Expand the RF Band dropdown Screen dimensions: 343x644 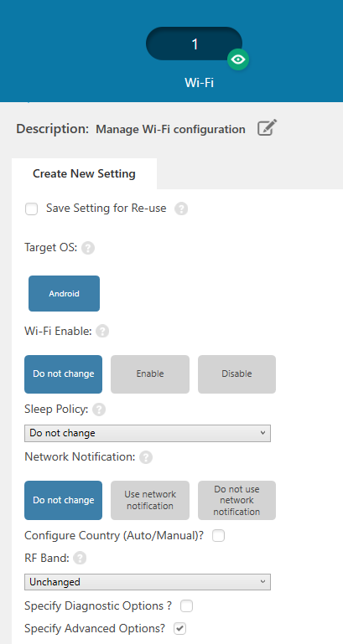tap(148, 582)
